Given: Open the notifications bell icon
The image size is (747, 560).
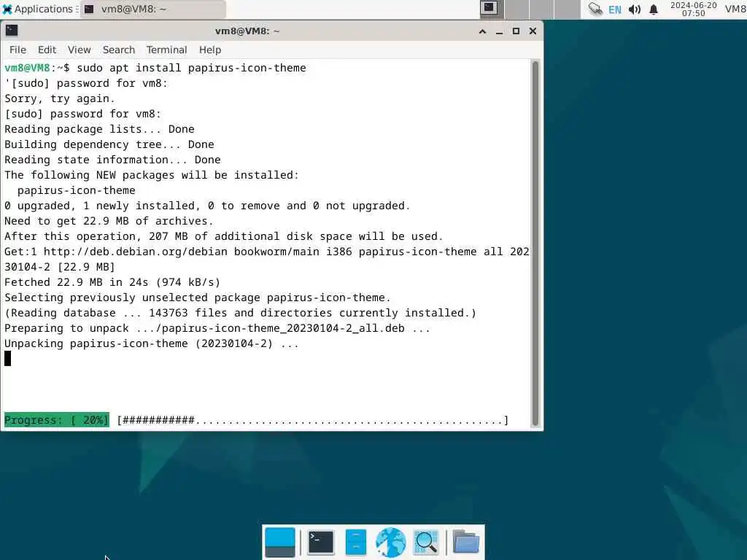Looking at the screenshot, I should (654, 9).
